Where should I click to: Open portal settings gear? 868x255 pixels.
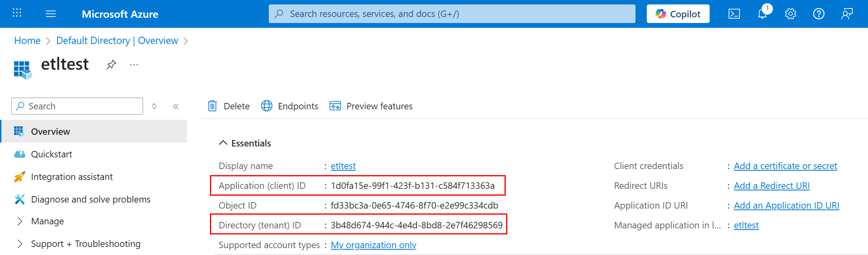coord(791,14)
